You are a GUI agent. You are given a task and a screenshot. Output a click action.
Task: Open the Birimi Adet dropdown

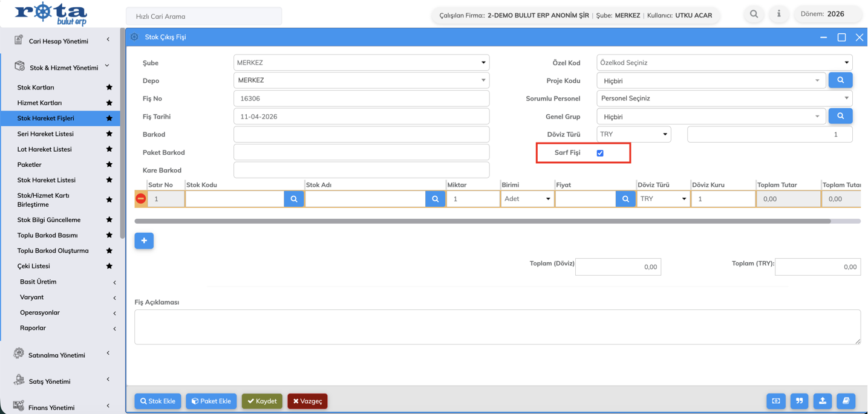coord(527,199)
